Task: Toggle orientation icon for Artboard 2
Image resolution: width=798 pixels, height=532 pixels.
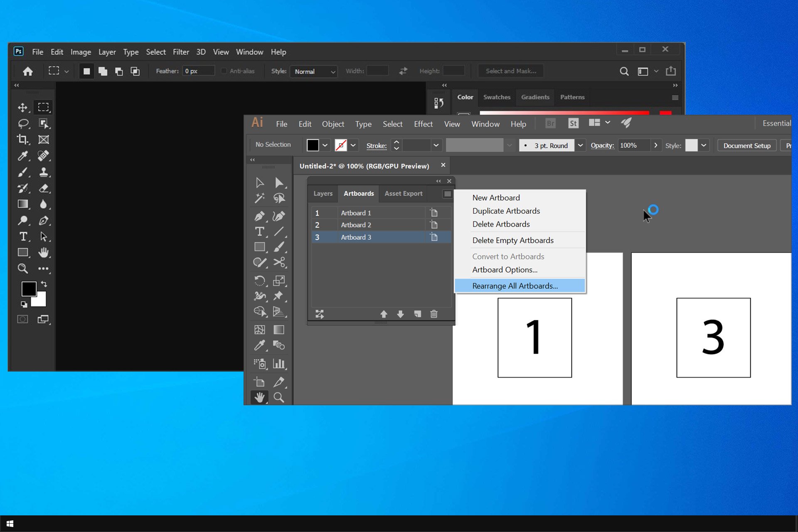Action: tap(434, 225)
